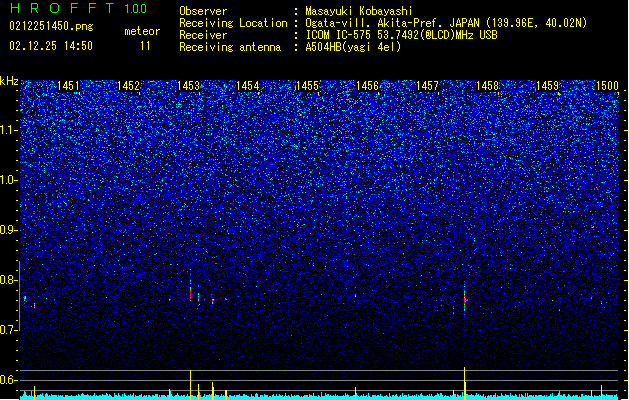Click the 'Receiver' field label
Image resolution: width=629 pixels, height=400 pixels.
tap(203, 35)
